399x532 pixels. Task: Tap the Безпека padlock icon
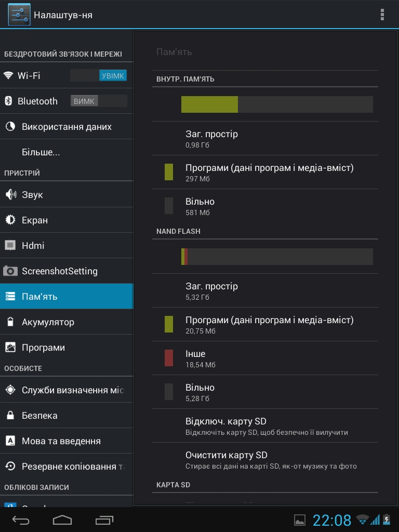(x=10, y=416)
